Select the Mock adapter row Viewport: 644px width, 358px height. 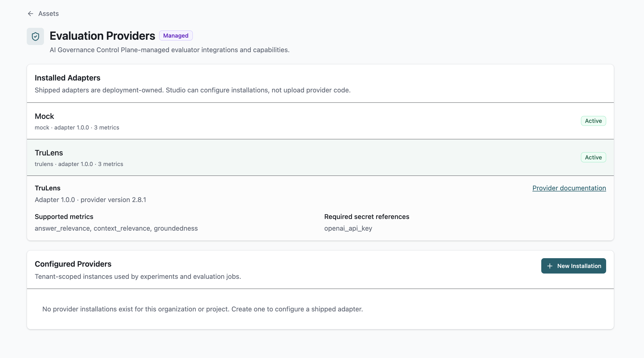pos(320,121)
